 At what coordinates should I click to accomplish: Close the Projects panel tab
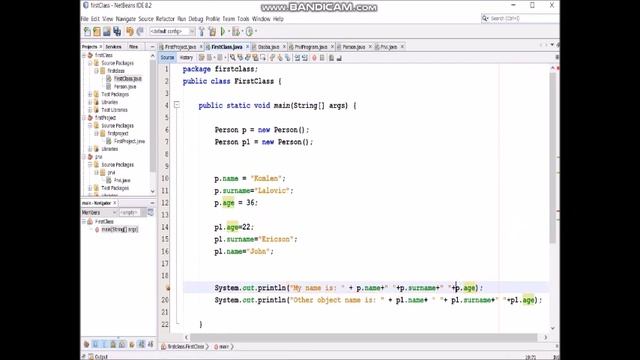tap(101, 47)
